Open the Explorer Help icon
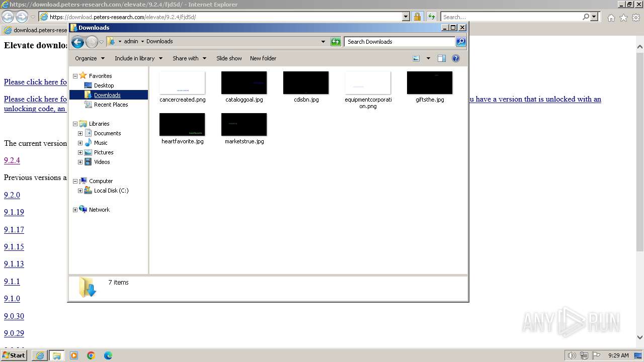Screen dimensions: 644x362 [456, 58]
